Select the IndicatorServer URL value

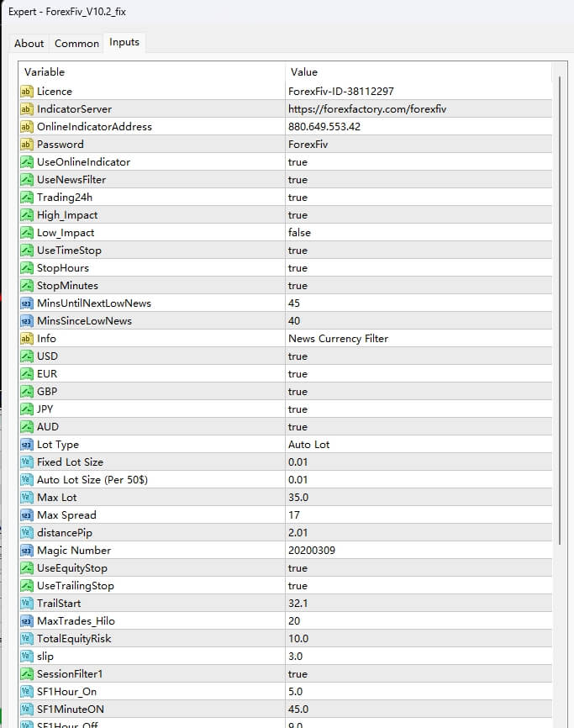click(x=378, y=108)
